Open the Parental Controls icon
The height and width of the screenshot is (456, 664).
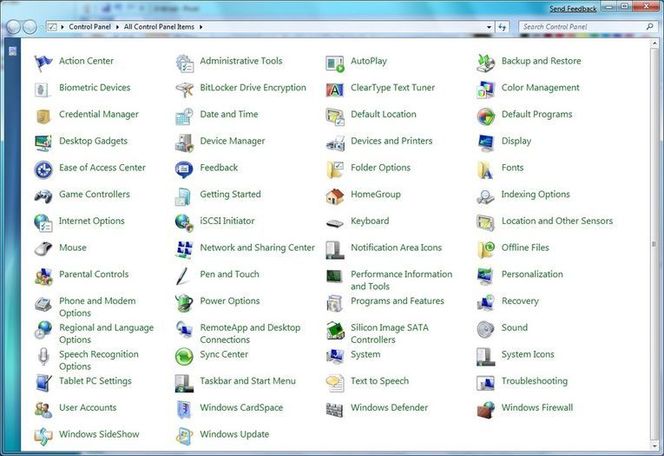point(43,276)
